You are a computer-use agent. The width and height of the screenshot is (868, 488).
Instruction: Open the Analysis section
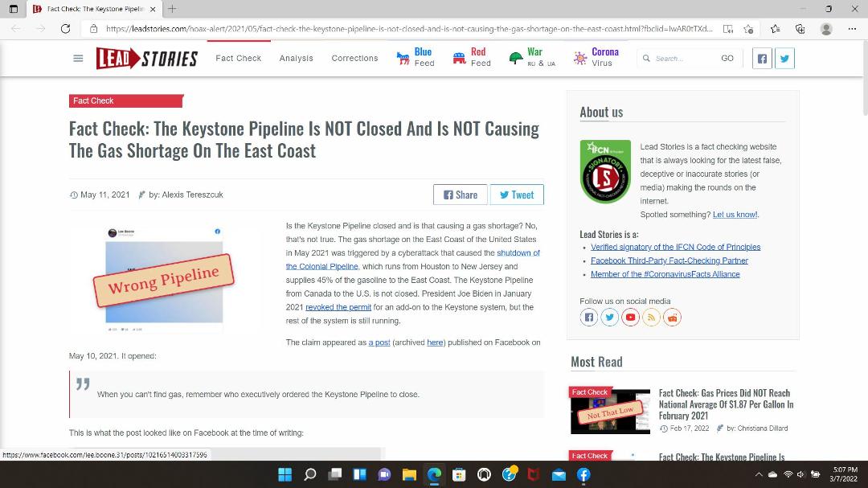(x=296, y=58)
